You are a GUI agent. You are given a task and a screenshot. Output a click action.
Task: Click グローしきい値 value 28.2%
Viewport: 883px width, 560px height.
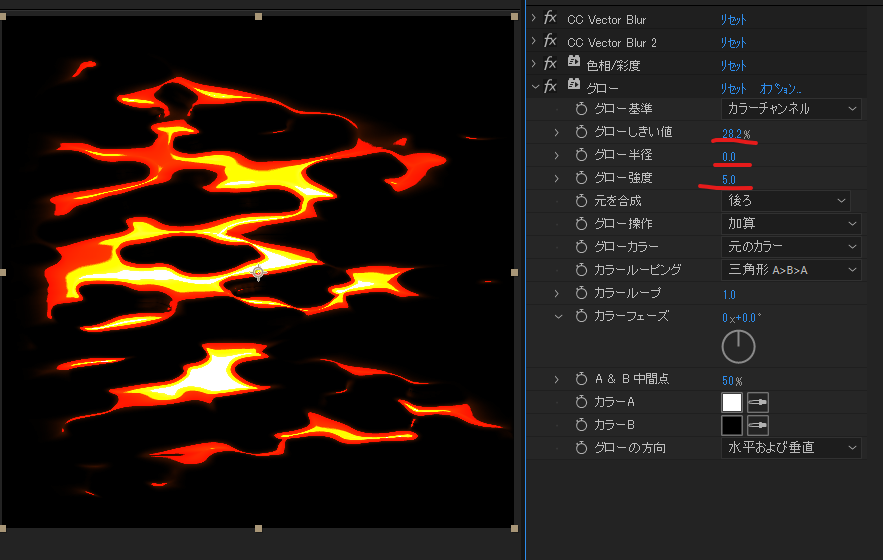click(736, 134)
